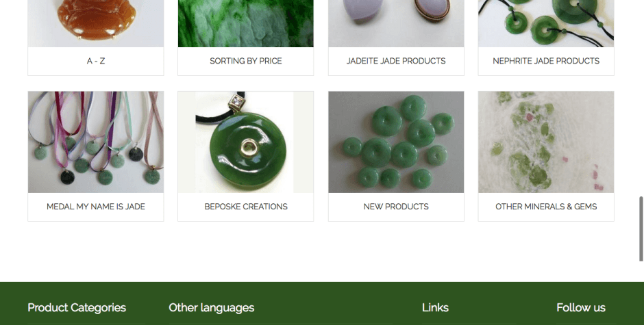Open Medal My Name Is Jade category

[x=96, y=207]
